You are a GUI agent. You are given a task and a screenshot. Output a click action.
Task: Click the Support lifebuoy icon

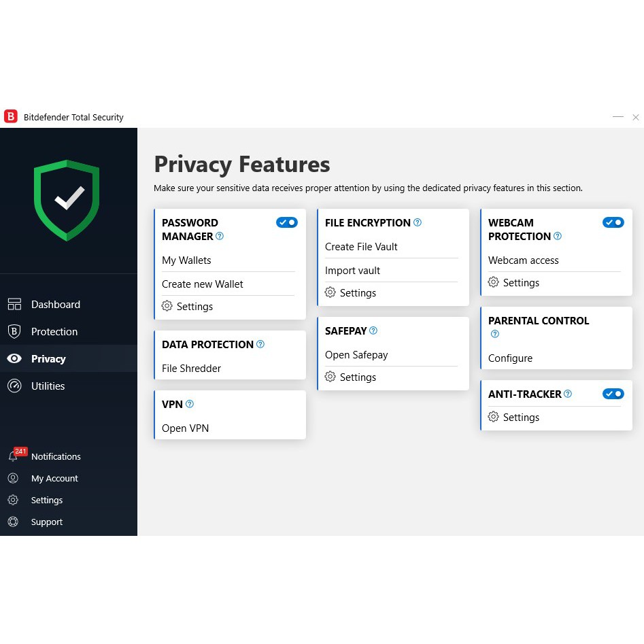[13, 522]
